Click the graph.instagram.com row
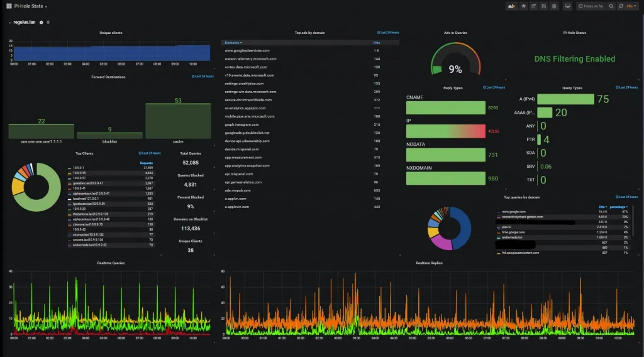This screenshot has width=644, height=357. coord(310,124)
